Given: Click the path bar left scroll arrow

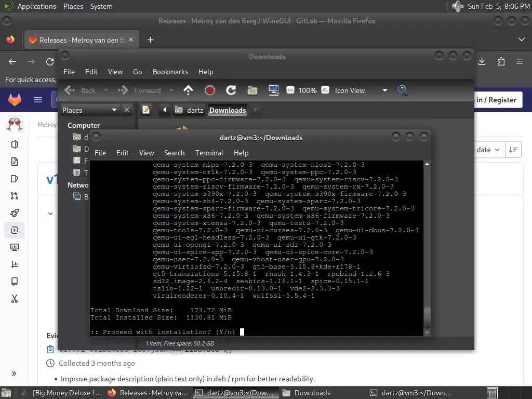Looking at the screenshot, I should tap(165, 110).
